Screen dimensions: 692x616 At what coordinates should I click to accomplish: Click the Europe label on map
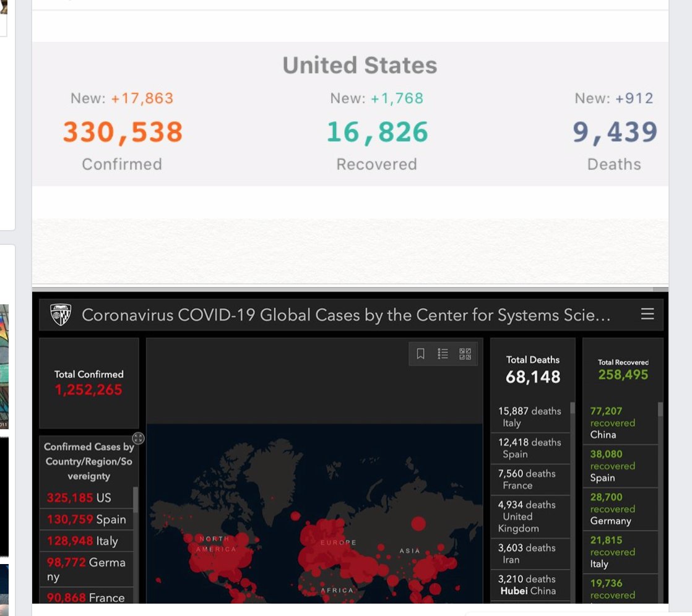click(x=338, y=542)
